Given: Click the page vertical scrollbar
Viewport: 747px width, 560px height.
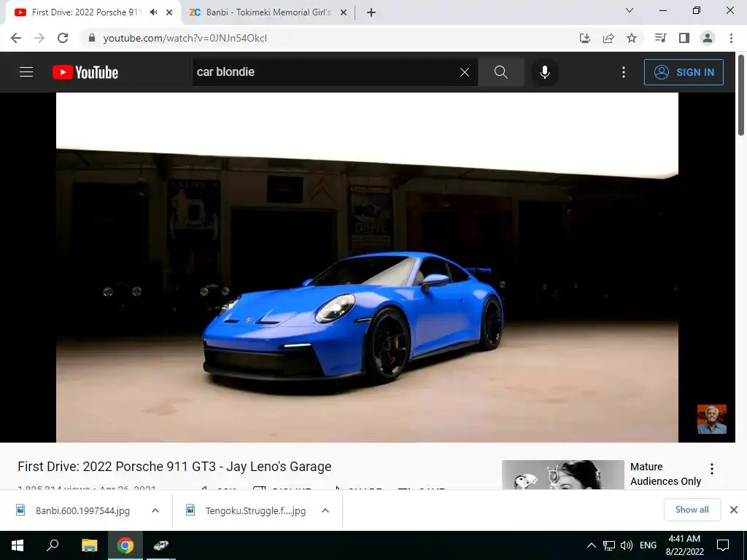Looking at the screenshot, I should click(x=741, y=96).
